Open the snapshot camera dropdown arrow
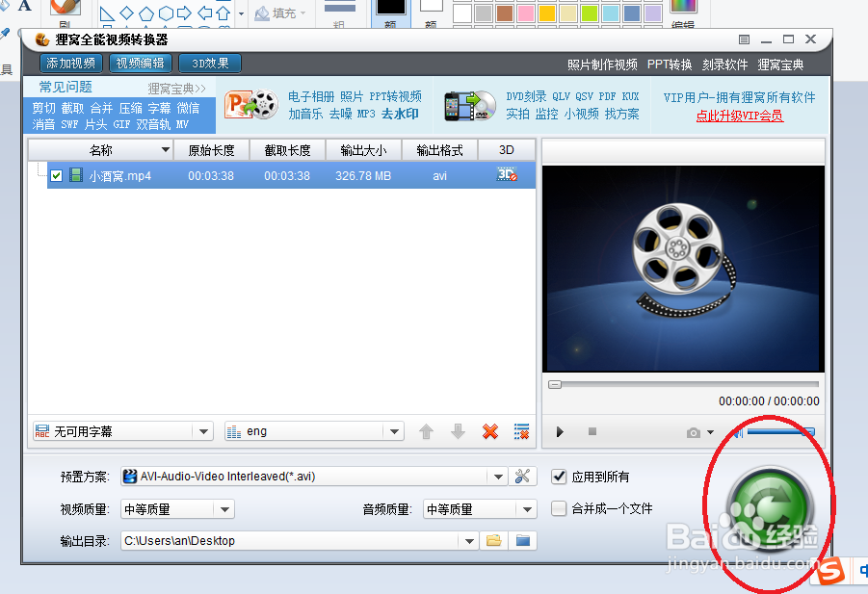Screen dimensions: 868x594 [x=710, y=432]
